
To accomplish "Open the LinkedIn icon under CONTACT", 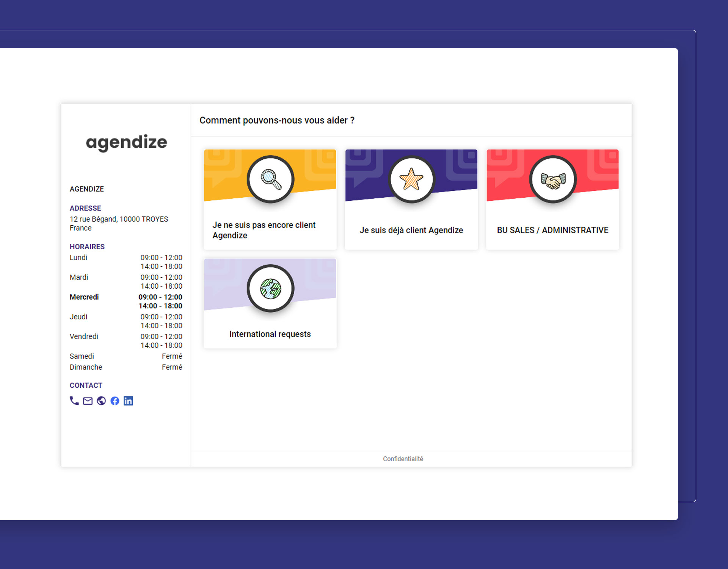I will point(129,401).
